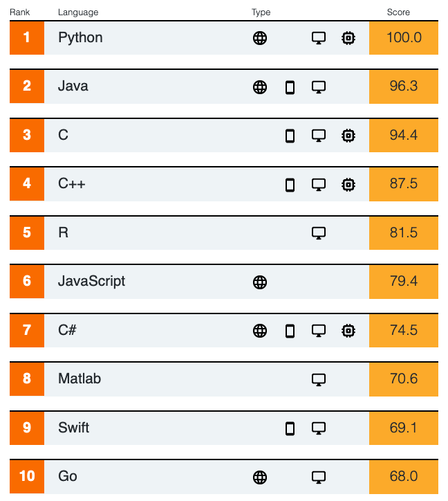The width and height of the screenshot is (448, 501).
Task: Click the 100.0 score cell
Action: click(404, 37)
